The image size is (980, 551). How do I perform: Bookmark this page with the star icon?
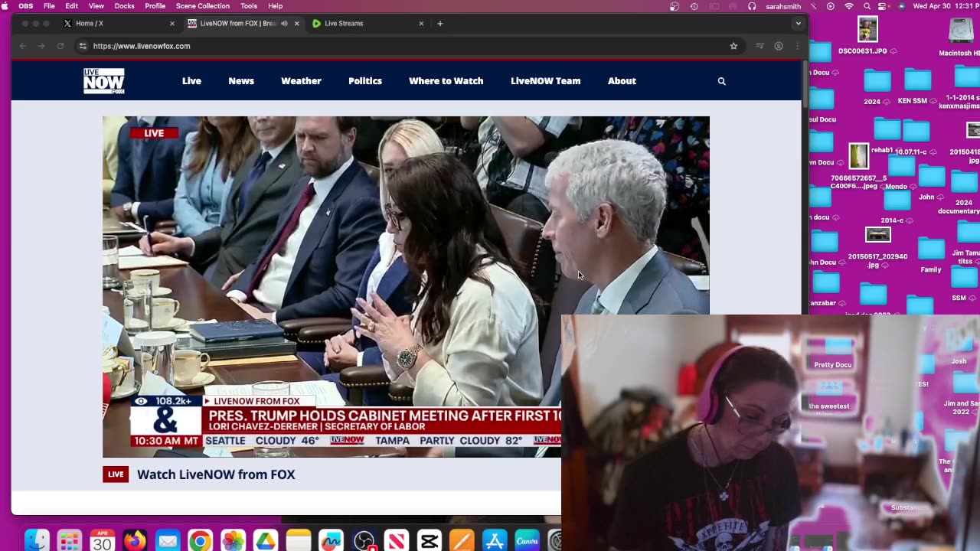[733, 46]
